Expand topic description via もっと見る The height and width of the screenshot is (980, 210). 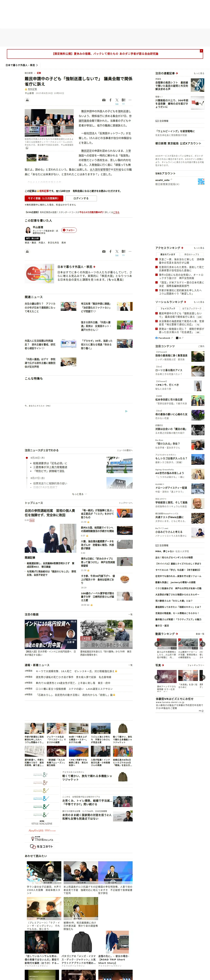[x=115, y=280]
